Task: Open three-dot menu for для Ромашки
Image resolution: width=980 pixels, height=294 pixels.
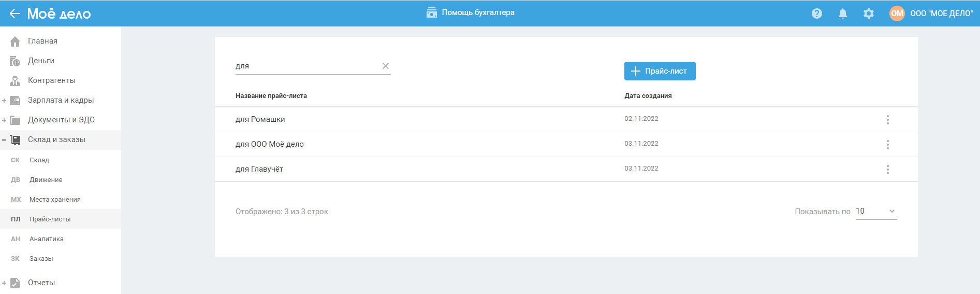Action: tap(888, 120)
